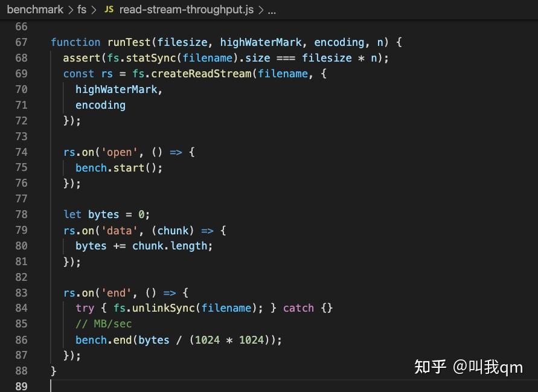Open the benchmark breadcrumb dropdown
Image resolution: width=538 pixels, height=392 pixels.
(35, 9)
